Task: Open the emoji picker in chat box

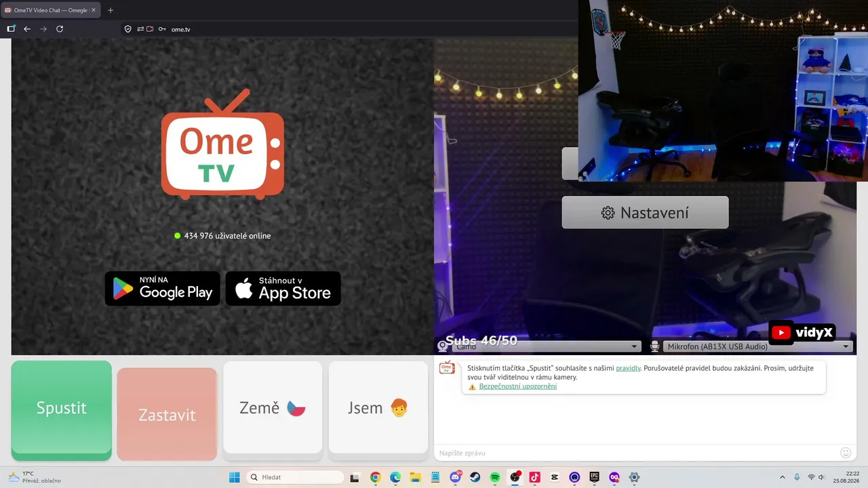Action: 846,453
